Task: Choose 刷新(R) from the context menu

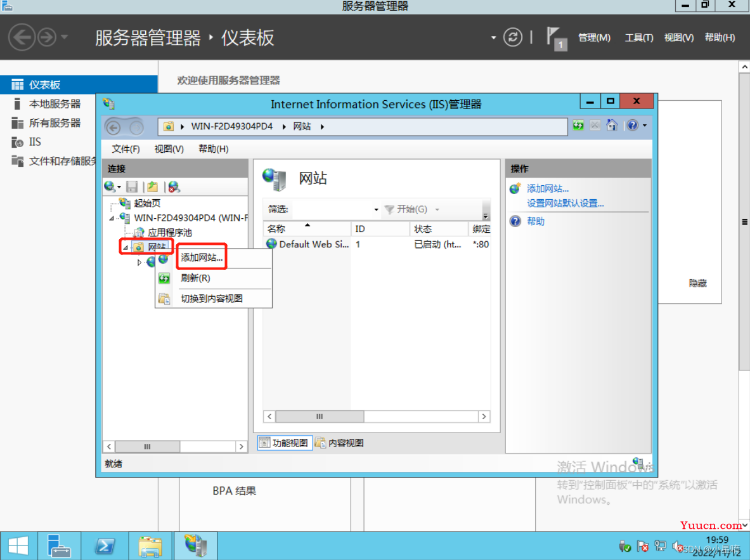Action: click(195, 278)
